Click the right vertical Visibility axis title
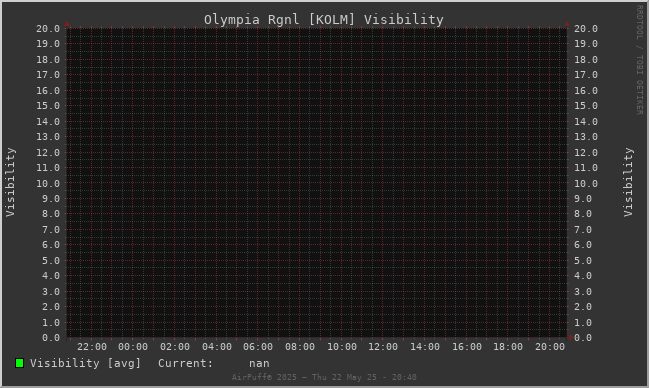649x388 pixels. point(628,182)
